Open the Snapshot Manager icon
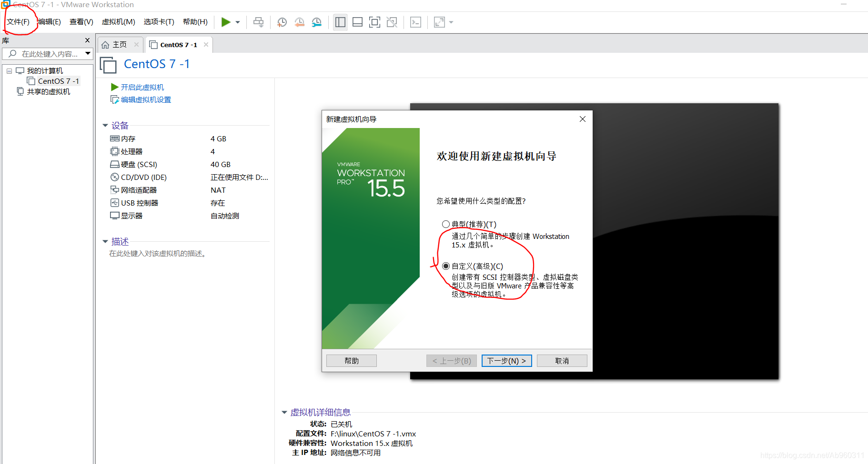Image resolution: width=868 pixels, height=464 pixels. 316,22
